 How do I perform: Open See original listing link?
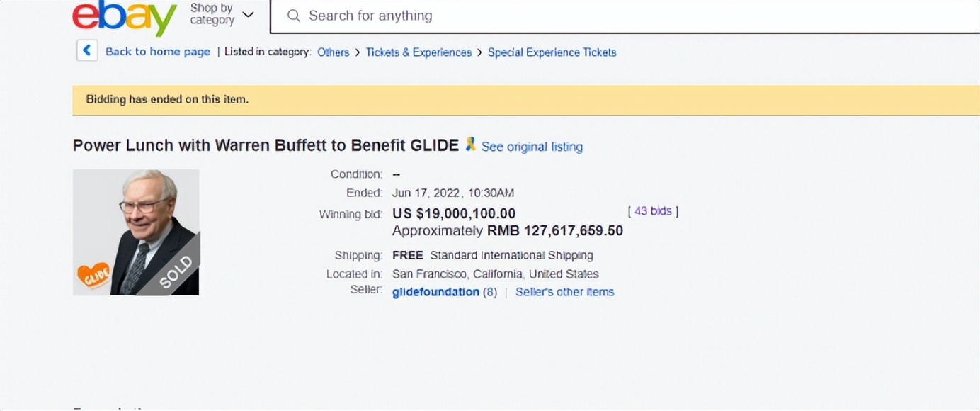[532, 147]
